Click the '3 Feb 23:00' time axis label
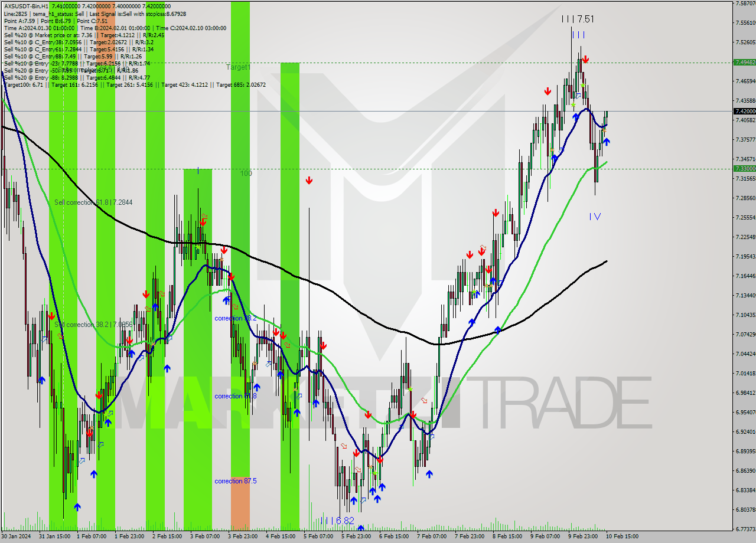This screenshot has width=756, height=543. (244, 537)
